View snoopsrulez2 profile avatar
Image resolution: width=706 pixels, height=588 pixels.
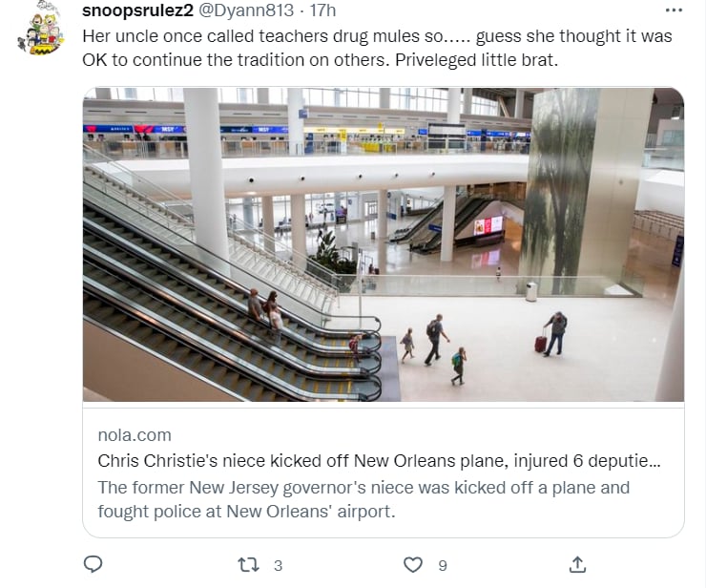(x=41, y=30)
